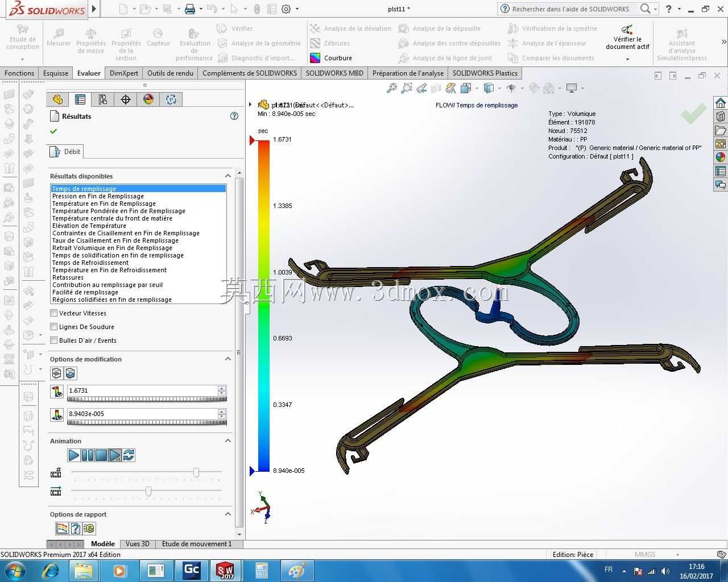Click the Print icon in the top toolbar
The width and height of the screenshot is (728, 582).
[x=190, y=9]
